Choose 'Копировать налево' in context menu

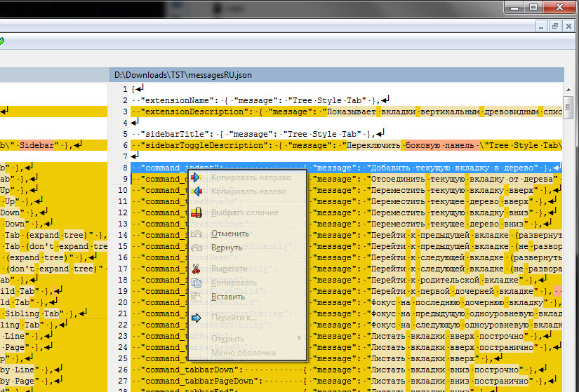click(248, 191)
